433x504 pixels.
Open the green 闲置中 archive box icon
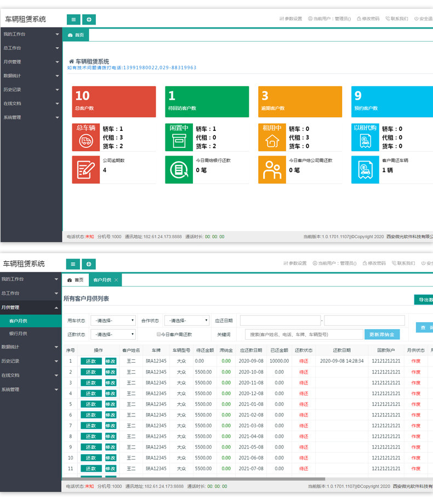pos(179,138)
